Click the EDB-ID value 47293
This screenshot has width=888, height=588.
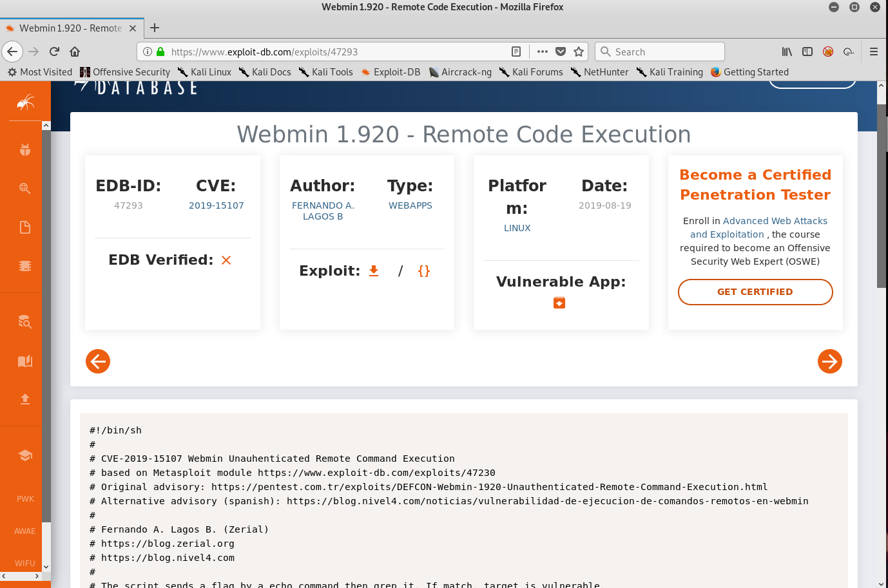pyautogui.click(x=128, y=205)
